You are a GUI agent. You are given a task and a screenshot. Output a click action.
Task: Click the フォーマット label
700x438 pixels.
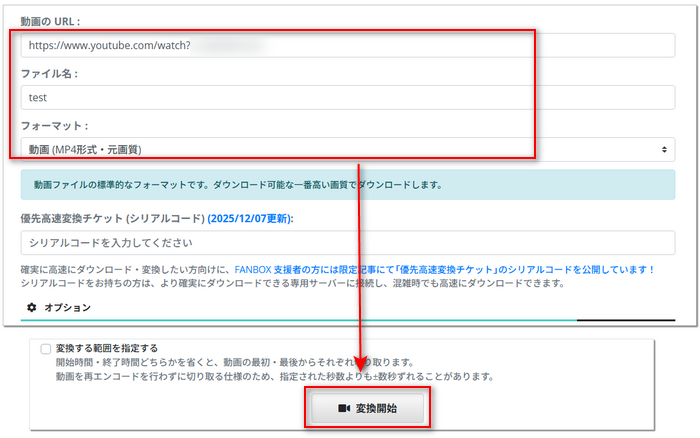click(x=54, y=125)
